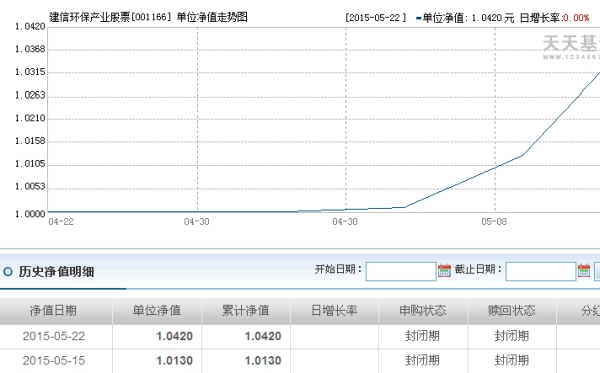Screen dimensions: 600x373
Task: Click the 1.0130 cumulative net value cell
Action: pos(263,361)
